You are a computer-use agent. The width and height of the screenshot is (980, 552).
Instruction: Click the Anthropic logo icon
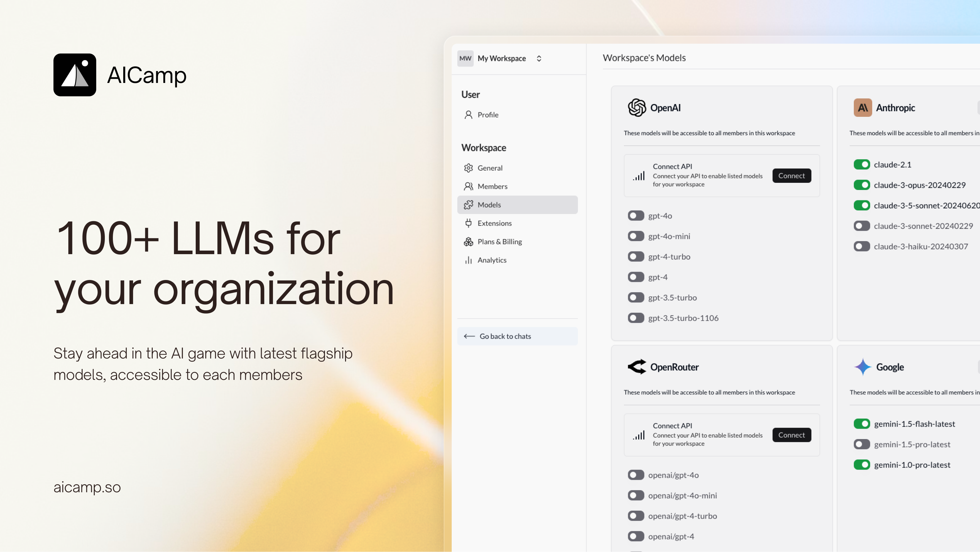(862, 108)
